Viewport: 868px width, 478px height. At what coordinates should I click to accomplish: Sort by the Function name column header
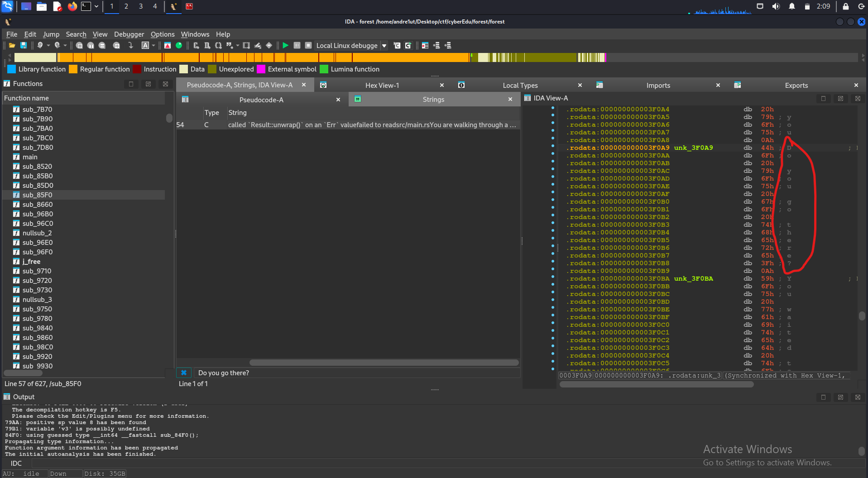click(84, 98)
